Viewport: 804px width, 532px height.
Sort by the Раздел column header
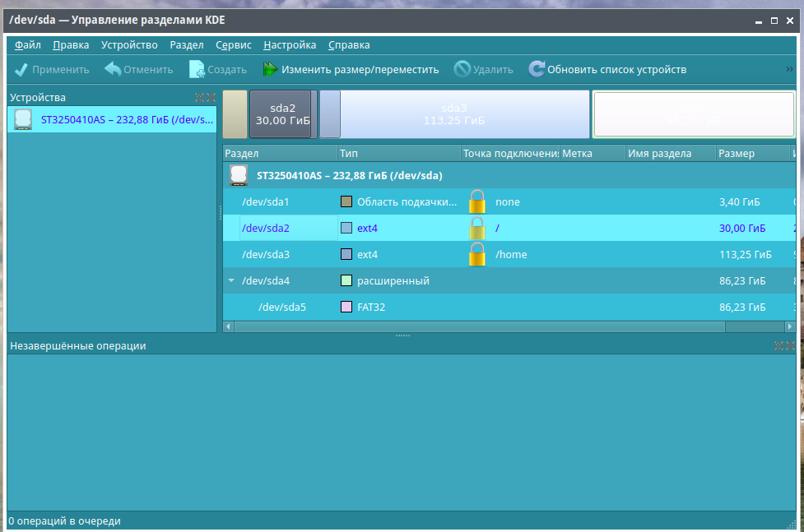(x=280, y=153)
